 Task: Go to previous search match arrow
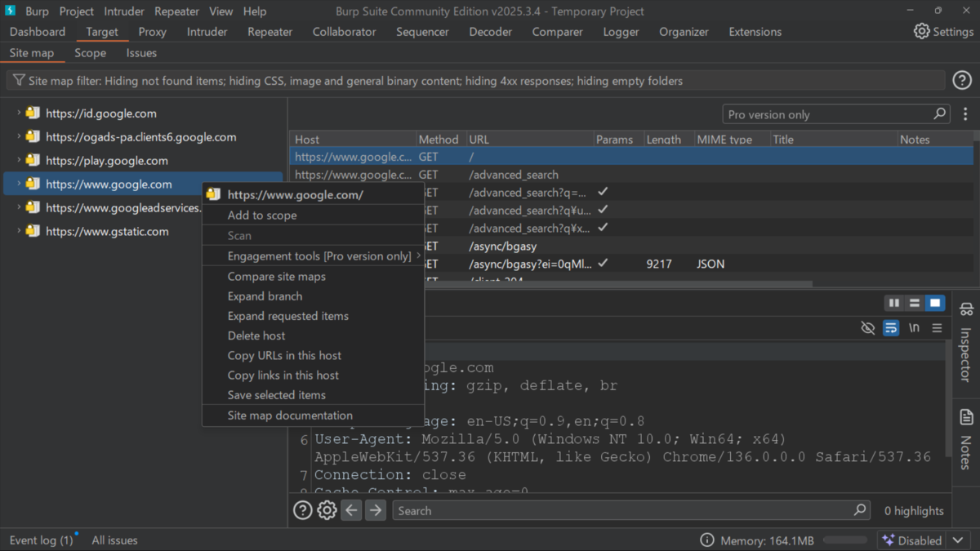(351, 510)
